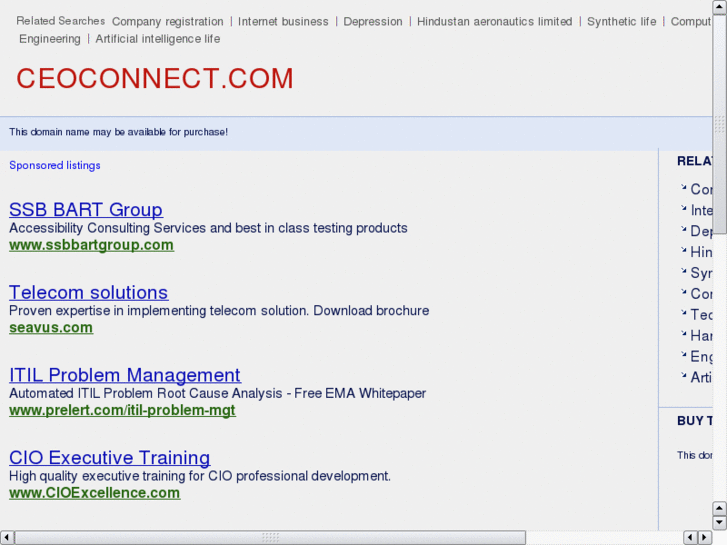Click the domain available for purchase notice
The image size is (727, 545).
coord(118,132)
